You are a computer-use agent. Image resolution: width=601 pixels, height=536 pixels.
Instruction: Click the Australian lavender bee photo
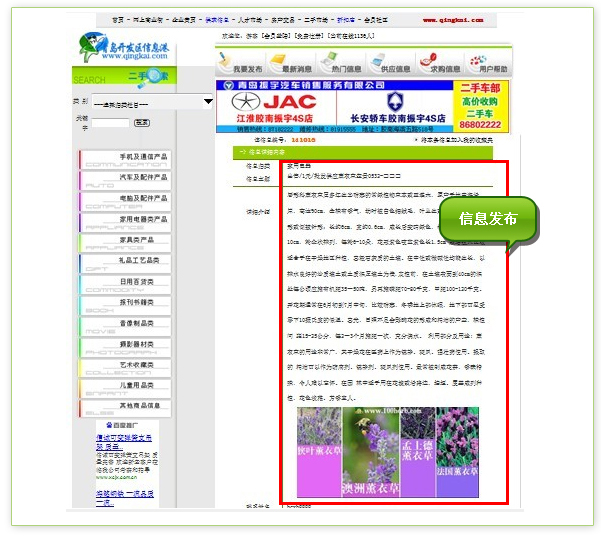tap(371, 452)
